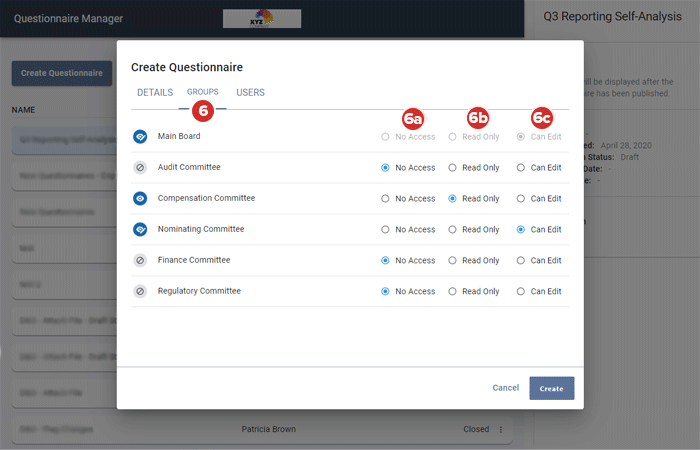Choose No Access for Nominating Committee

[x=386, y=230]
